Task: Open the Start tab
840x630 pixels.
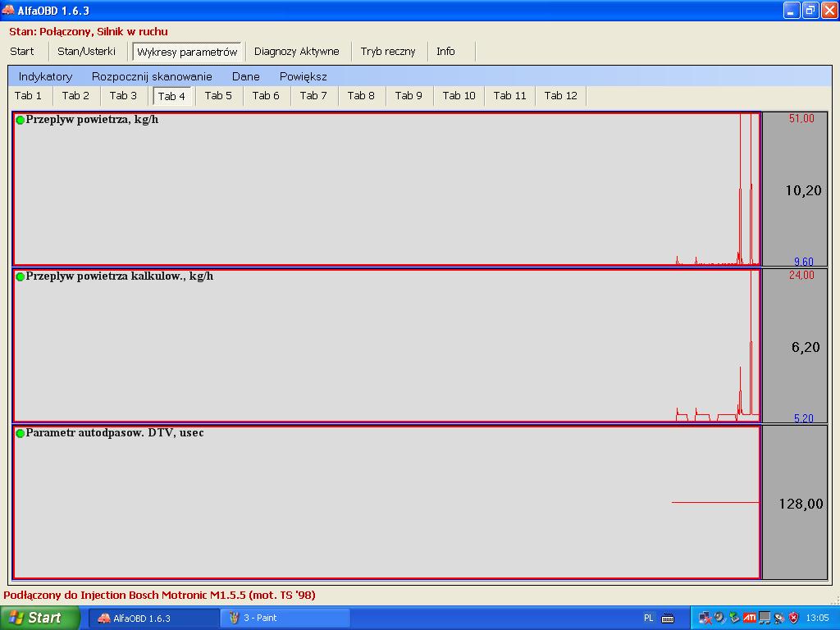Action: click(x=22, y=52)
